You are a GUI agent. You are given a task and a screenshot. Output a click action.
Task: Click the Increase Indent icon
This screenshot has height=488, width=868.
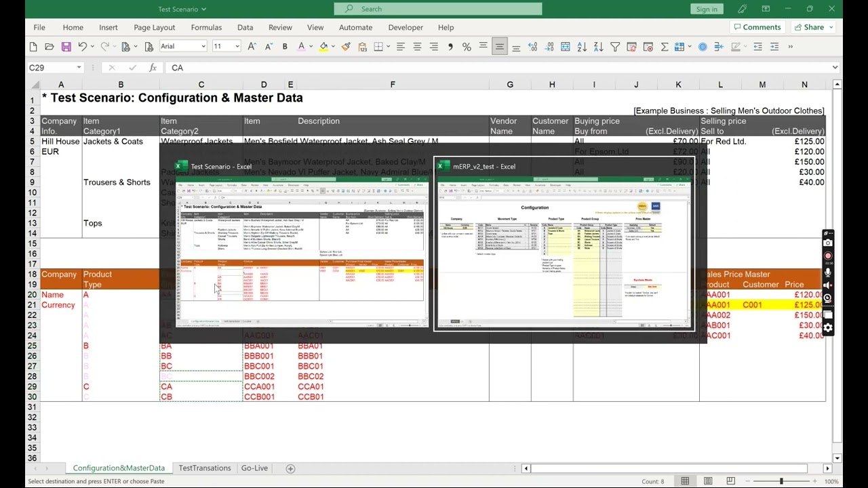click(x=774, y=47)
